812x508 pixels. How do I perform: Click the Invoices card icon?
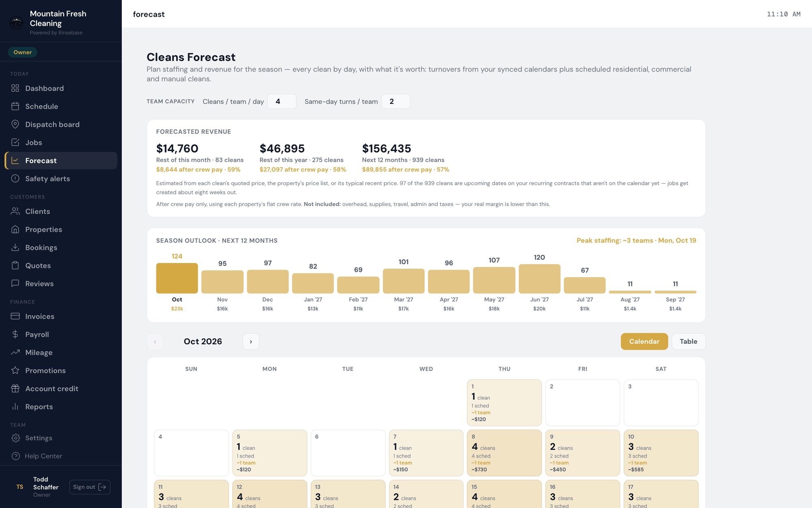tap(15, 316)
